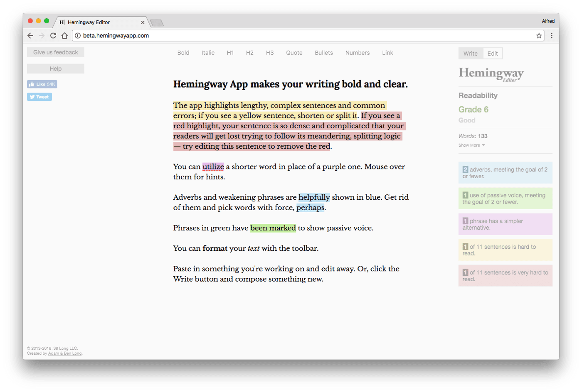Open the Adam & Ben Long link
The height and width of the screenshot is (392, 582).
[x=65, y=353]
